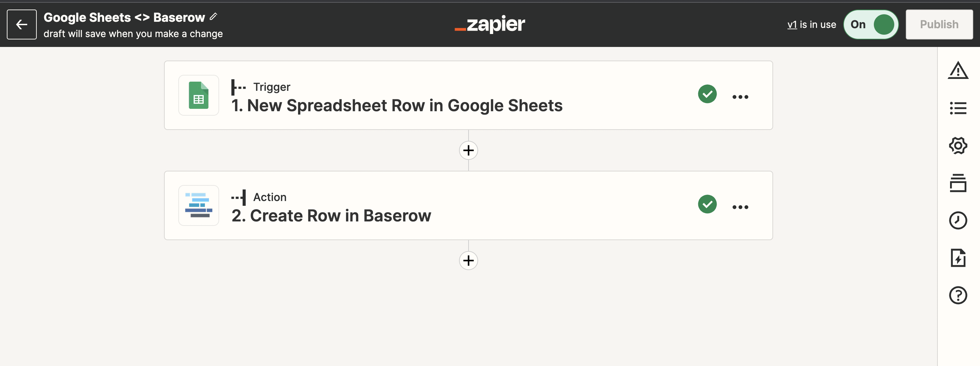Open the versions panel in the sidebar

click(958, 183)
